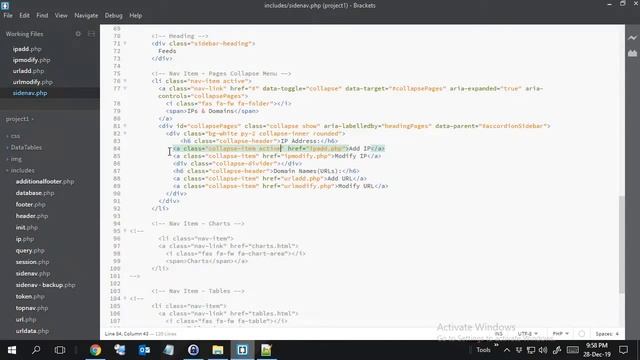Open Outlook from the taskbar
Viewport: 640px width, 360px height.
point(144,350)
